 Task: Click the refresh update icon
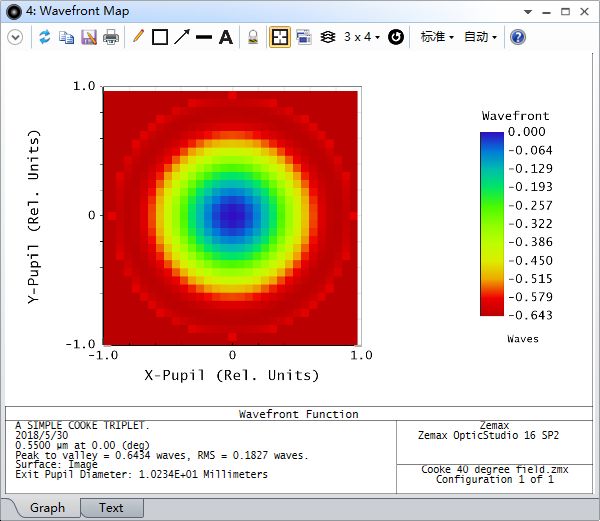click(45, 37)
